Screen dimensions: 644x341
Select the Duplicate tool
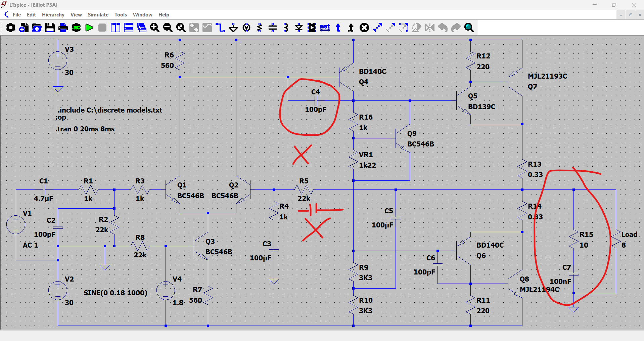(377, 28)
